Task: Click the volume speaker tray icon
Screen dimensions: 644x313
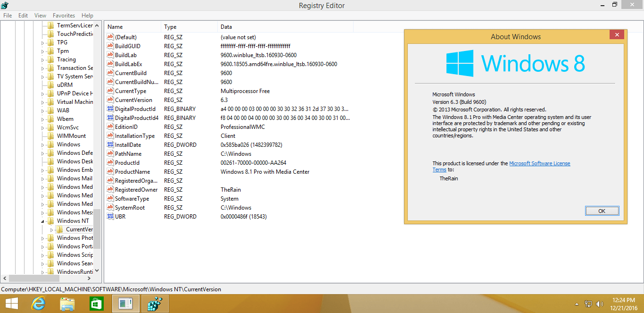Action: 600,304
